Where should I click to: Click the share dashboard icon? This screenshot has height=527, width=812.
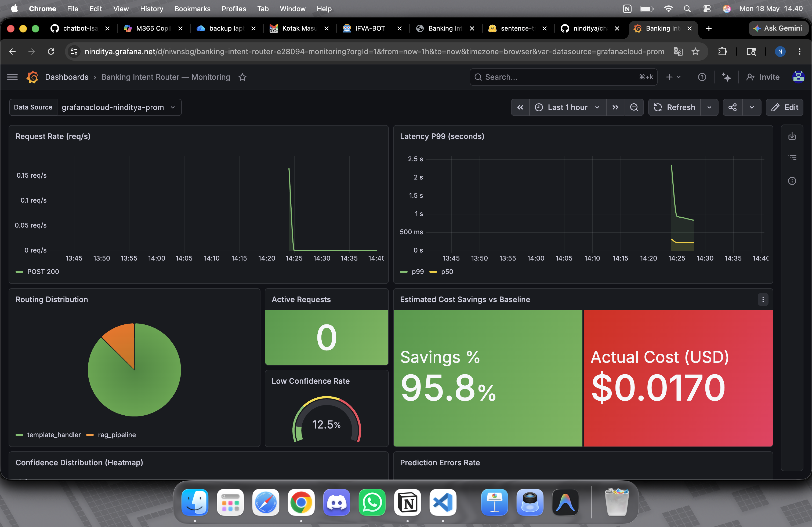point(732,107)
